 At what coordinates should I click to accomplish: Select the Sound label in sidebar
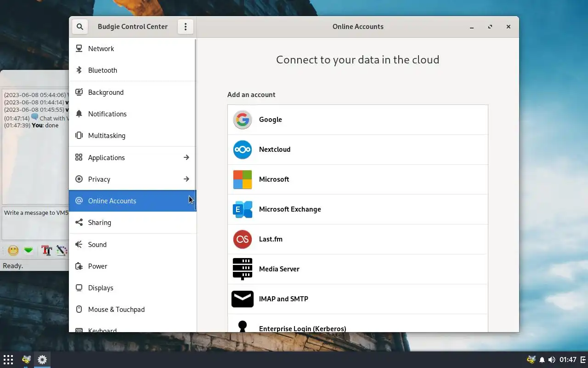click(97, 244)
